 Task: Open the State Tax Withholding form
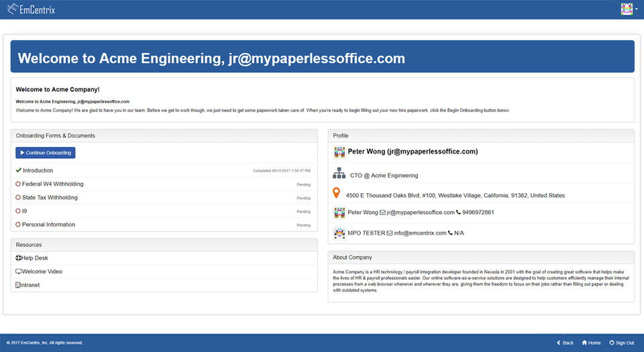50,197
